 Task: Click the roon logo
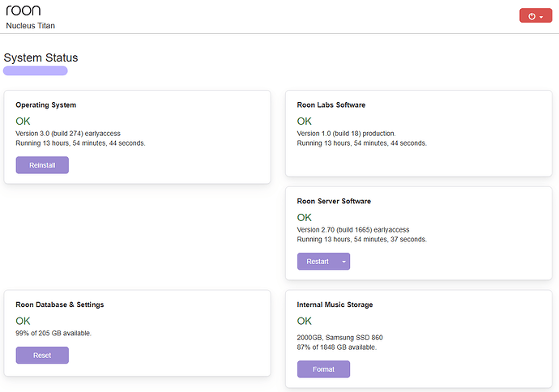click(x=23, y=11)
